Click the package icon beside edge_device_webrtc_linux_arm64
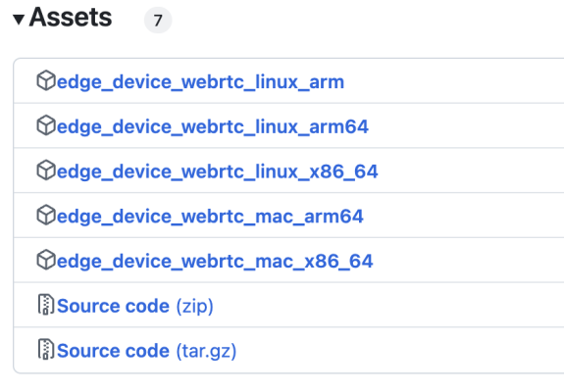 pos(46,125)
